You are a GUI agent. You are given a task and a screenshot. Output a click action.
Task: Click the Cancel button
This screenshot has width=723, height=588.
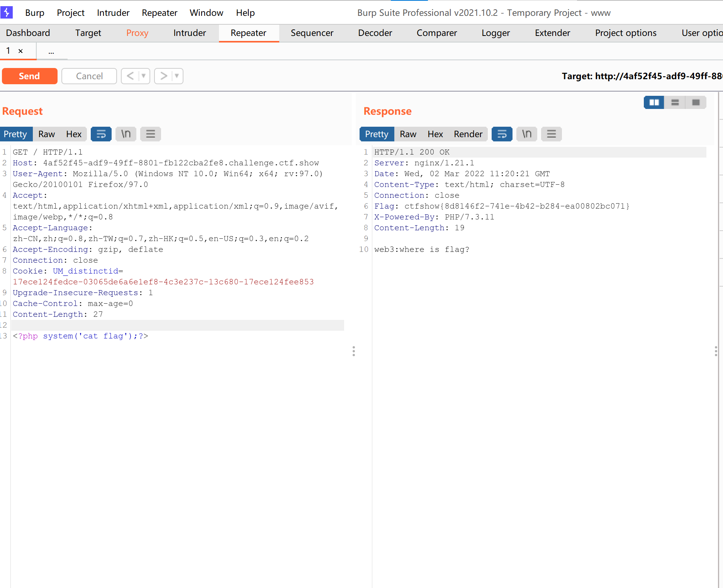click(89, 76)
